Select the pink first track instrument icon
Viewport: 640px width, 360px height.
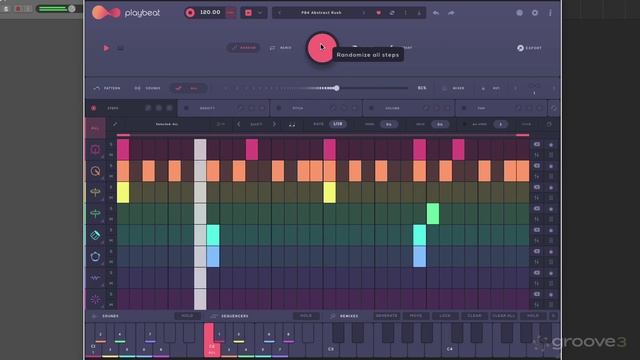[x=95, y=149]
